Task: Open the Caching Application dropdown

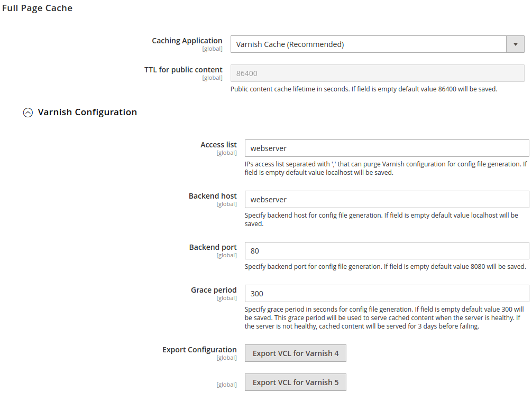Action: 377,44
